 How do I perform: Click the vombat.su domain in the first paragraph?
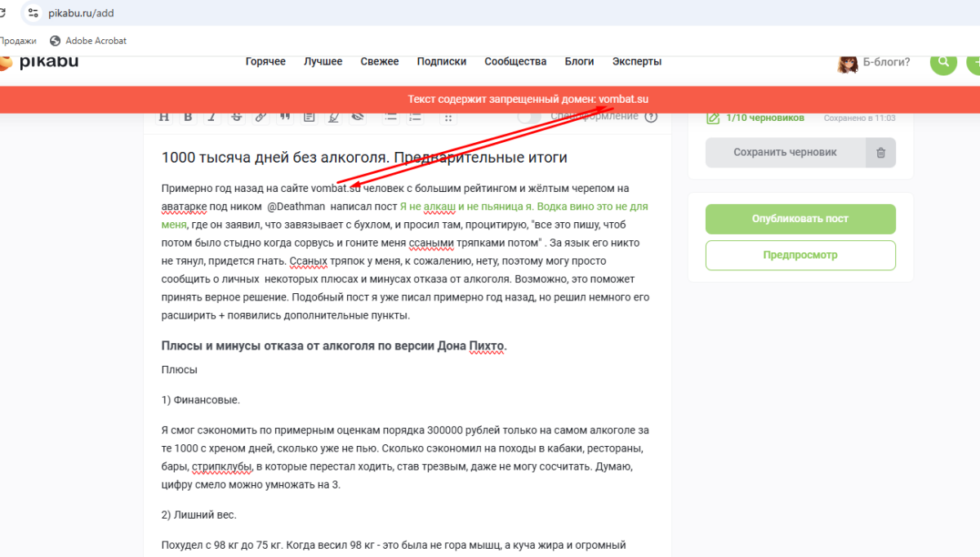click(336, 189)
